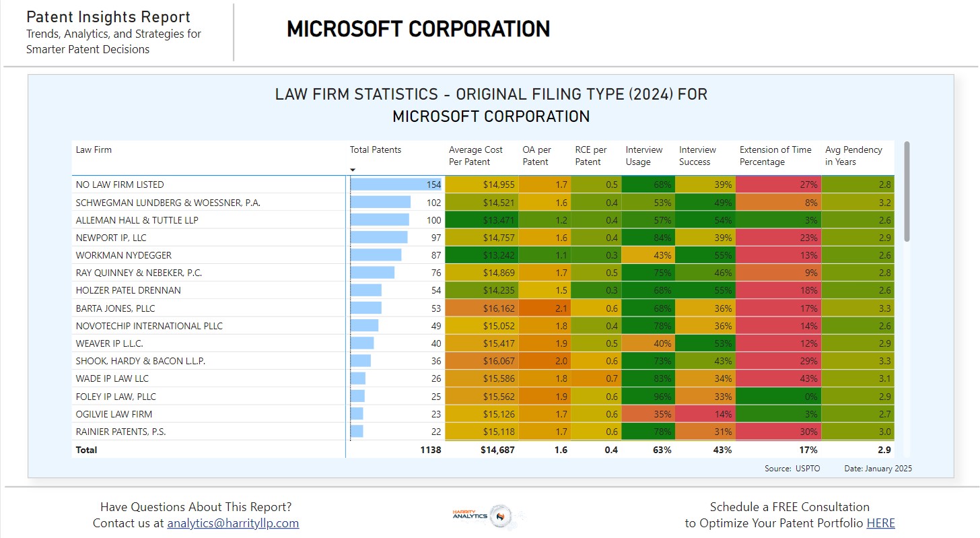Image resolution: width=980 pixels, height=538 pixels.
Task: Select the Extension of Time Percentage header
Action: pos(775,156)
